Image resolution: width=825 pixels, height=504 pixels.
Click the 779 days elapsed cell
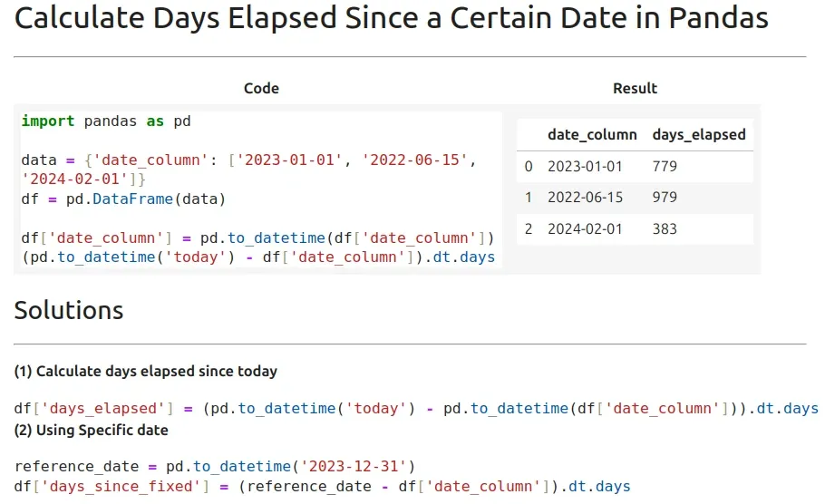tap(665, 166)
